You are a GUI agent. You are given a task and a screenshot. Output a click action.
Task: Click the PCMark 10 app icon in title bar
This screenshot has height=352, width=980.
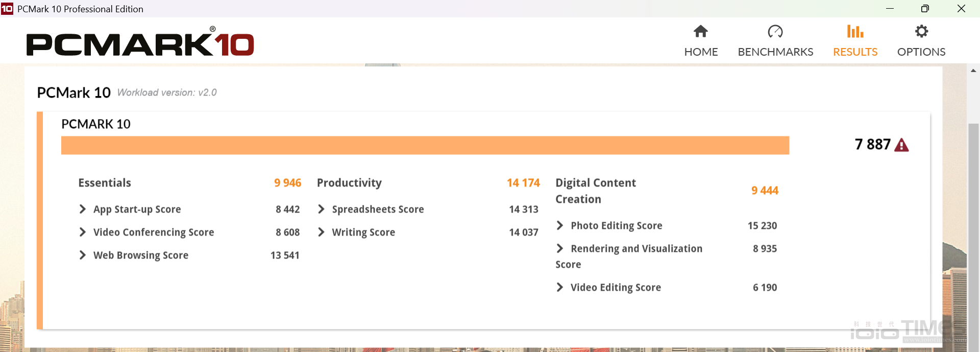pos(7,9)
